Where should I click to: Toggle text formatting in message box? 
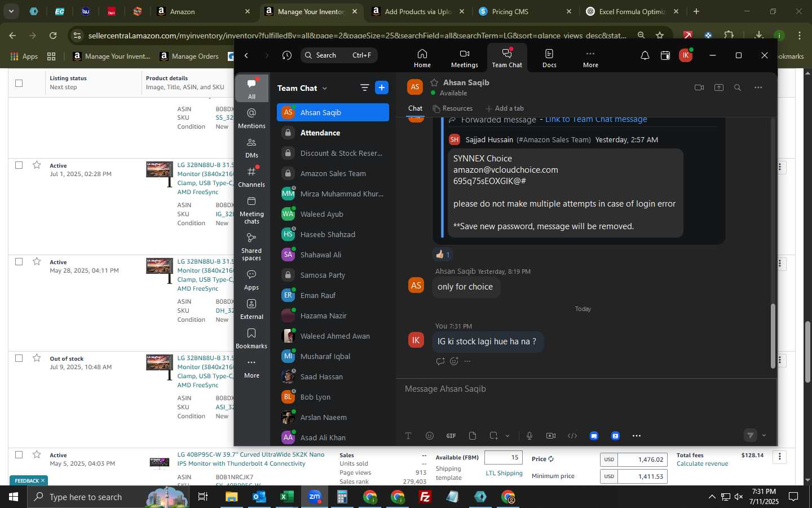tap(408, 436)
